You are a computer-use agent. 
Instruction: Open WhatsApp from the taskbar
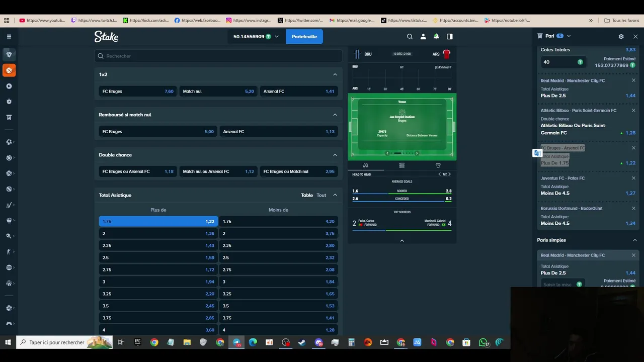[483, 342]
